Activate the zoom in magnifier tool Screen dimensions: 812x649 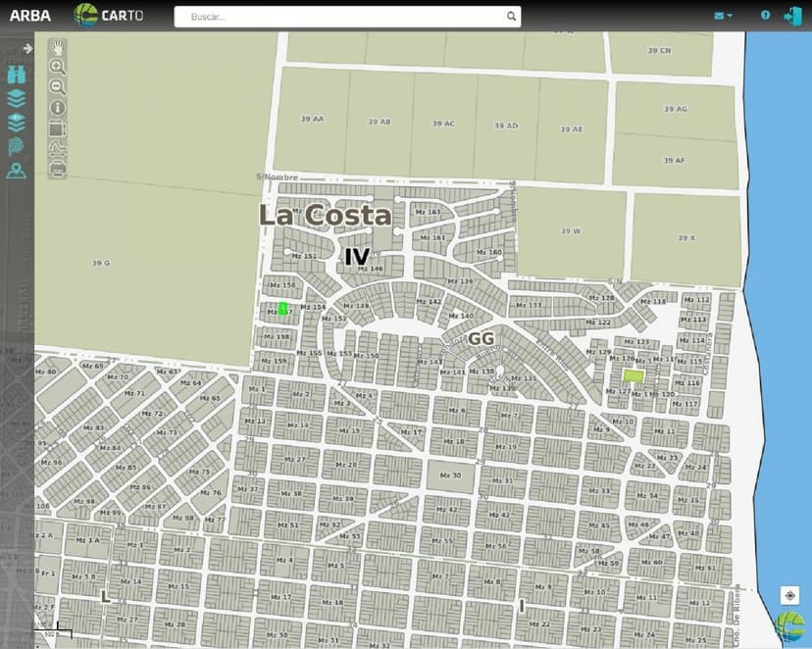coord(59,67)
